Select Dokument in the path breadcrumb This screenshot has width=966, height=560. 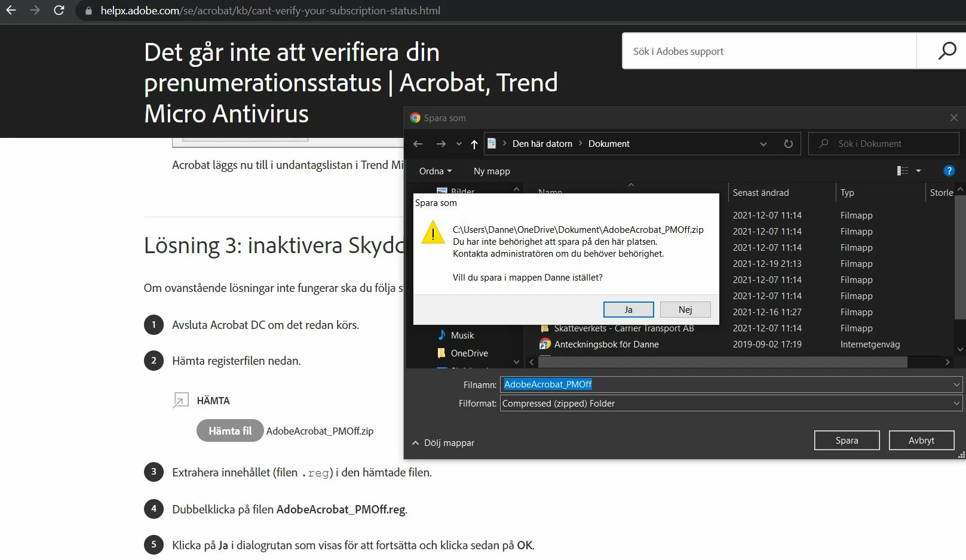609,144
